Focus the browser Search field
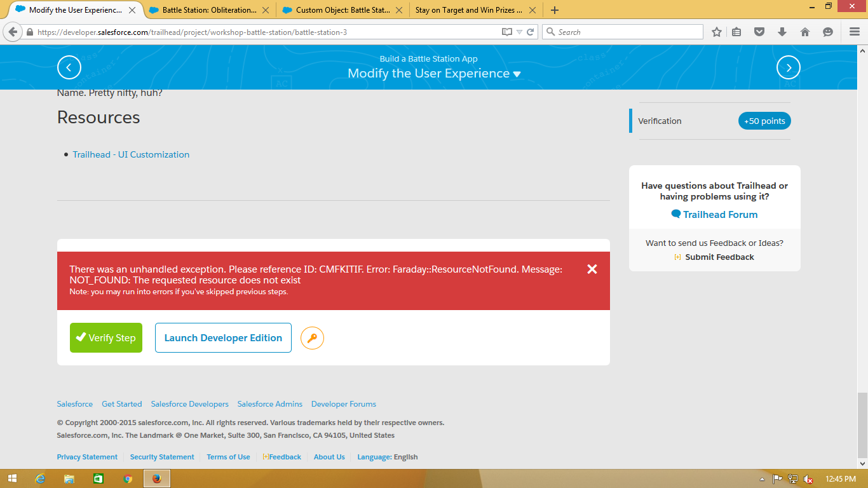Viewport: 868px width, 488px height. (x=623, y=32)
